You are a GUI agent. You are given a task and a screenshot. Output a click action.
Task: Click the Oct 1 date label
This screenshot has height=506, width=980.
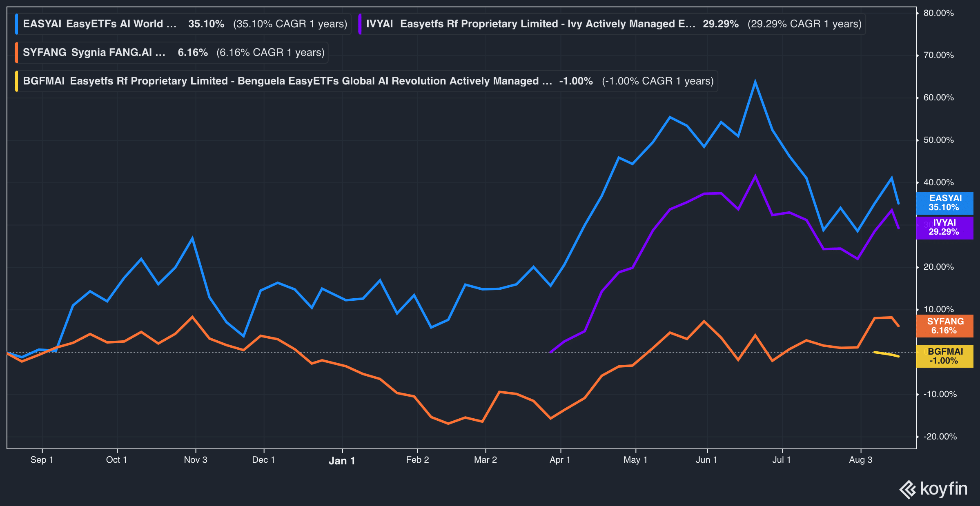tap(116, 460)
